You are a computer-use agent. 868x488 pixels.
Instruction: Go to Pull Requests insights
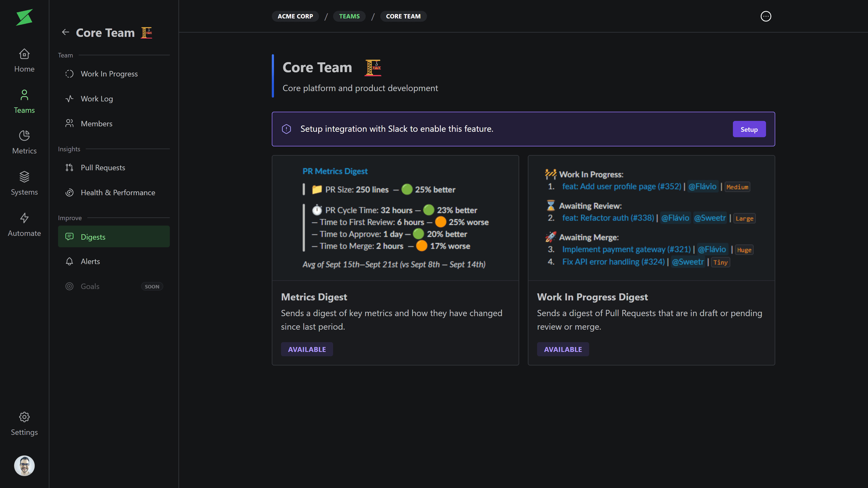click(103, 168)
